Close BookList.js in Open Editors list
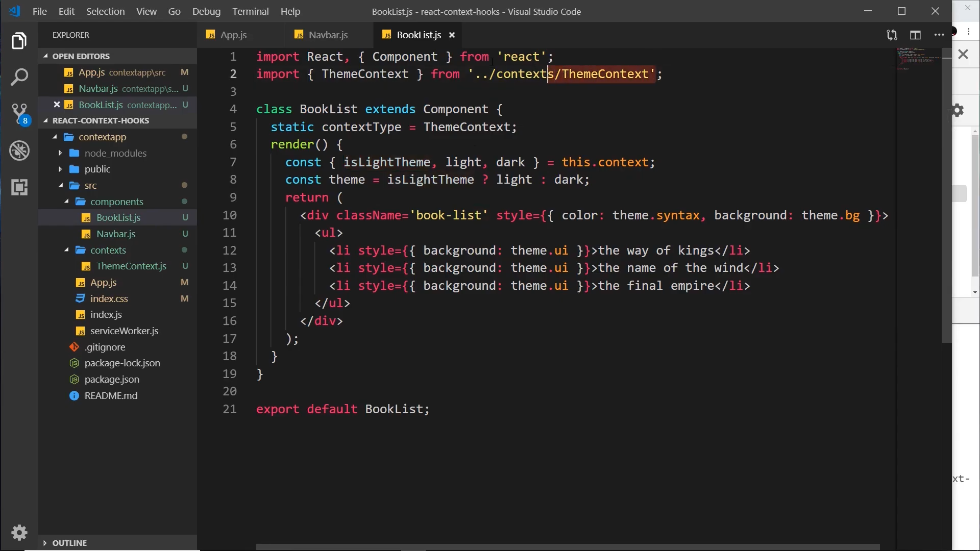The width and height of the screenshot is (980, 551). click(57, 105)
